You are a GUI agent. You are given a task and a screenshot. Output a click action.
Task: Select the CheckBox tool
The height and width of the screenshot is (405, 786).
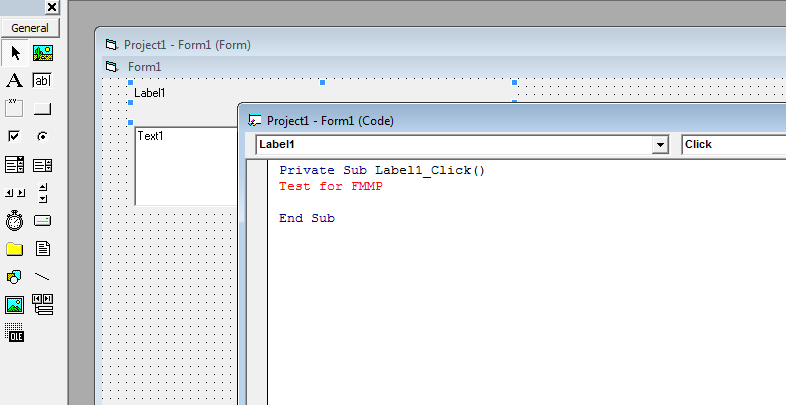(x=15, y=136)
